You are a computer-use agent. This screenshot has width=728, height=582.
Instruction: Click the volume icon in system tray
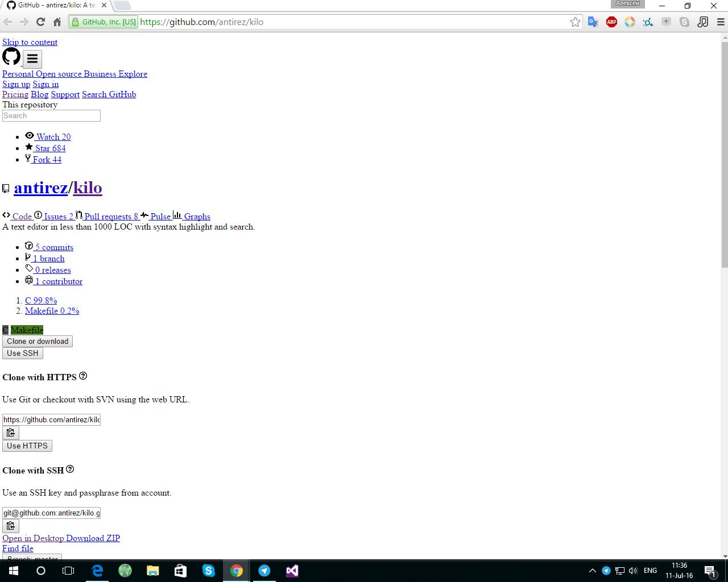coord(633,571)
